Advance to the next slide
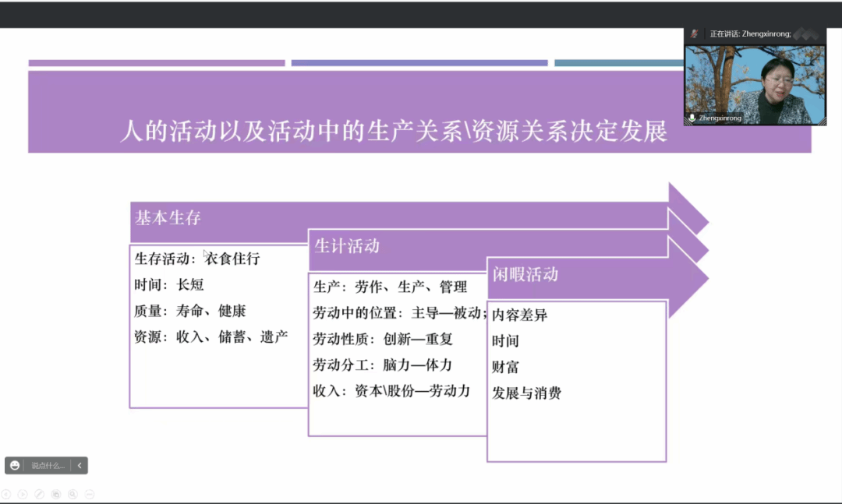Image resolution: width=842 pixels, height=504 pixels. (x=23, y=494)
